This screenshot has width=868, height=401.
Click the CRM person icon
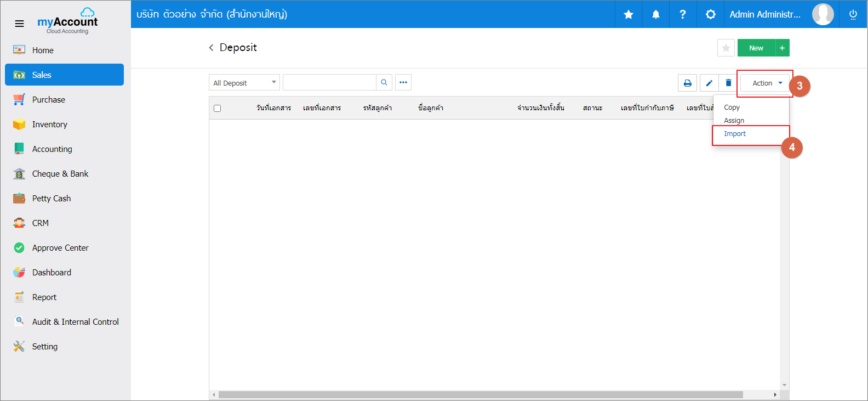pyautogui.click(x=19, y=223)
